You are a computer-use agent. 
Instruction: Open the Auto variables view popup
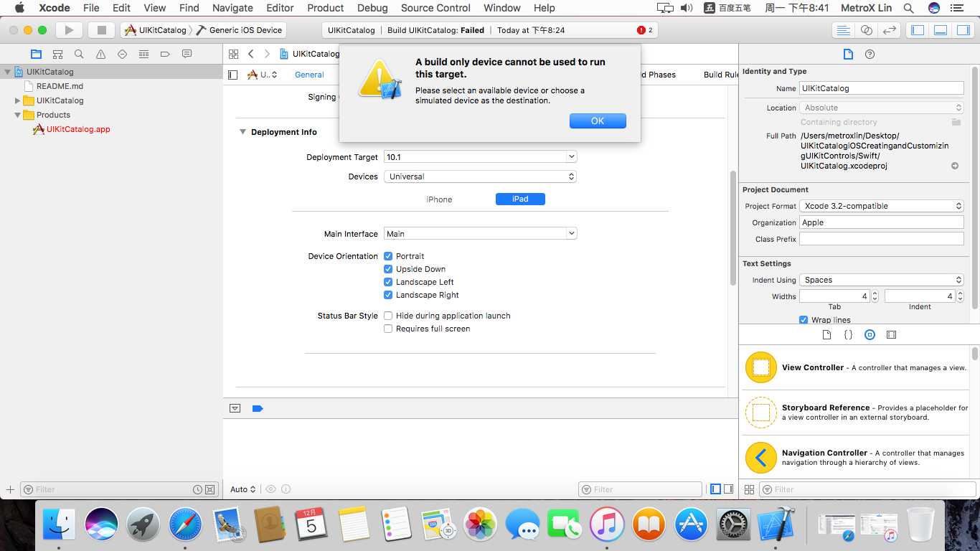coord(242,489)
